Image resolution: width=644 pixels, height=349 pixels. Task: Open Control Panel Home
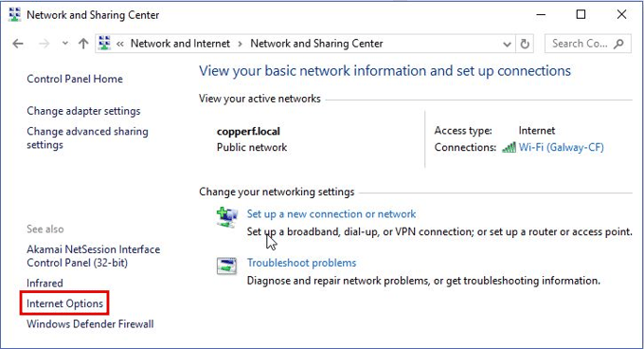[75, 79]
